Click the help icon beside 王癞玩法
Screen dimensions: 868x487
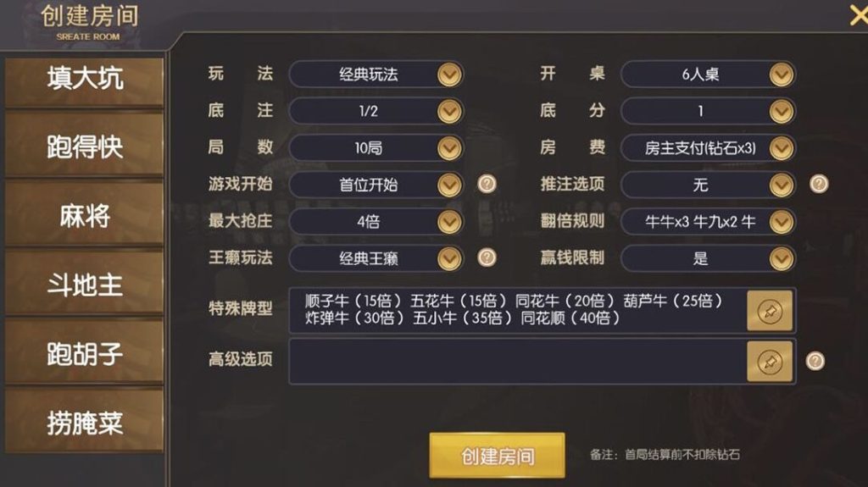click(487, 257)
